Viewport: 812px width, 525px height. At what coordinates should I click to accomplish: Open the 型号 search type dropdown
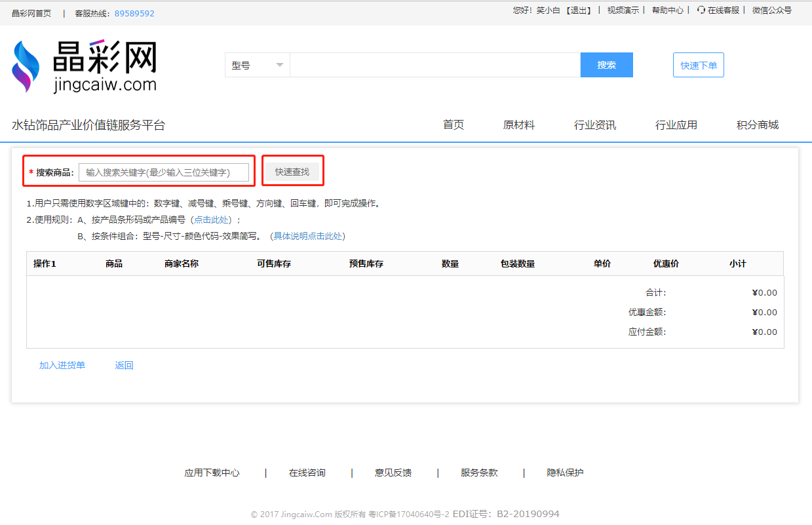(257, 66)
